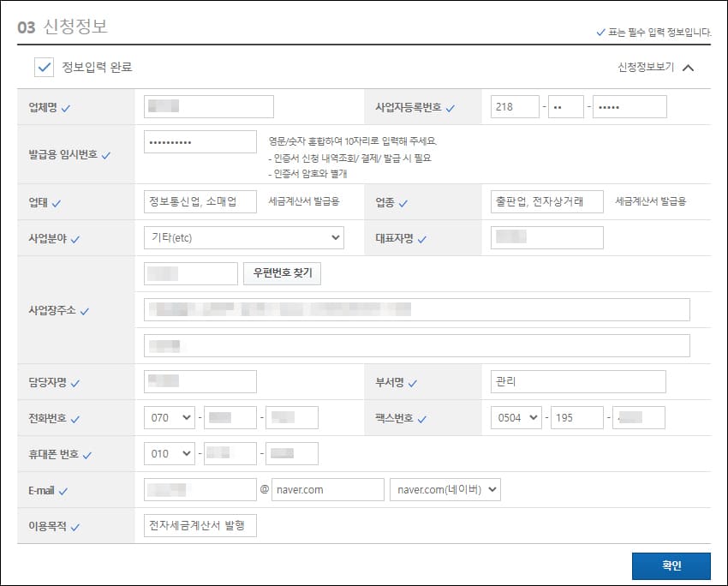Click inside the 부서명 field showing 관리
The width and height of the screenshot is (728, 586).
coord(576,381)
